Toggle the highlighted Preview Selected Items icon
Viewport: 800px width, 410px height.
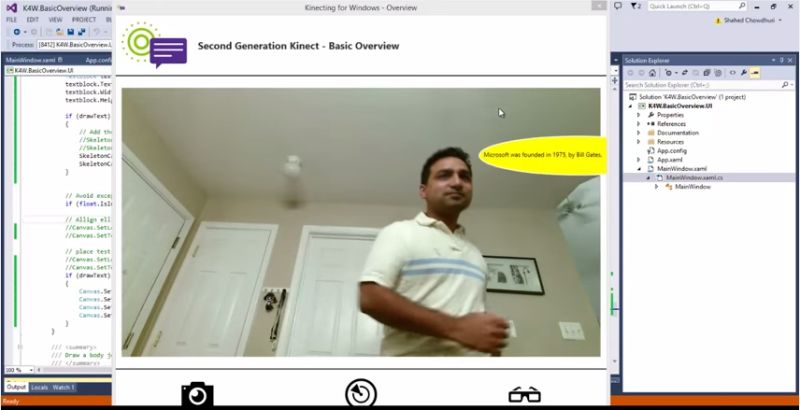click(x=755, y=73)
